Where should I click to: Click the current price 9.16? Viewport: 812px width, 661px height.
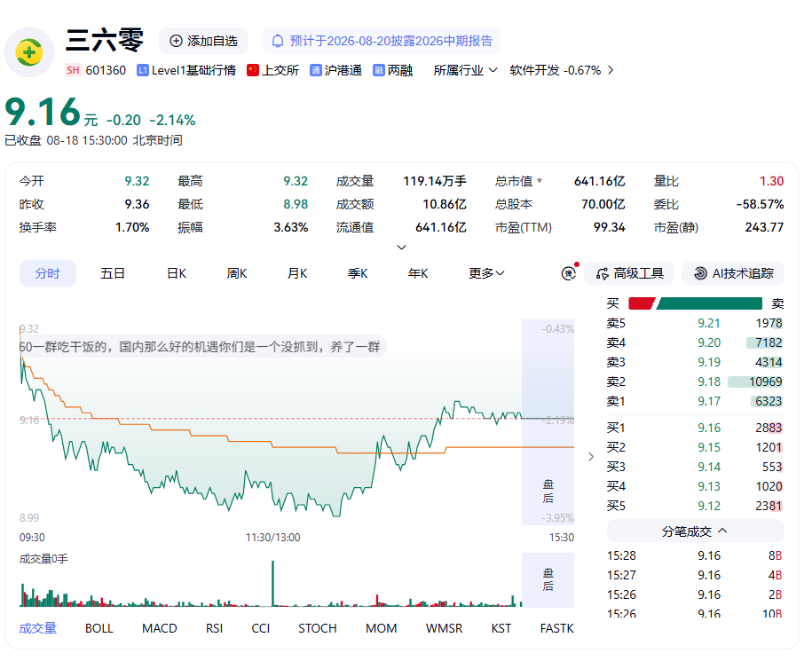click(43, 112)
